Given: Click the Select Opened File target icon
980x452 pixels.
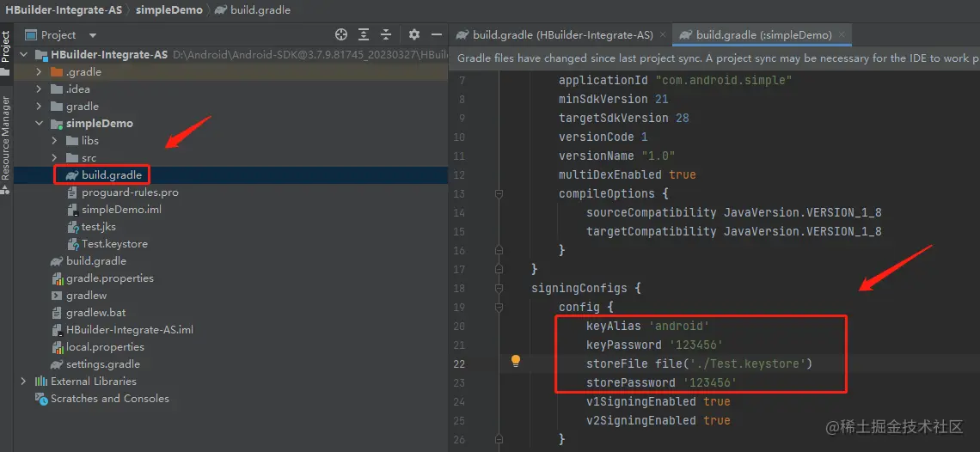Looking at the screenshot, I should [340, 34].
